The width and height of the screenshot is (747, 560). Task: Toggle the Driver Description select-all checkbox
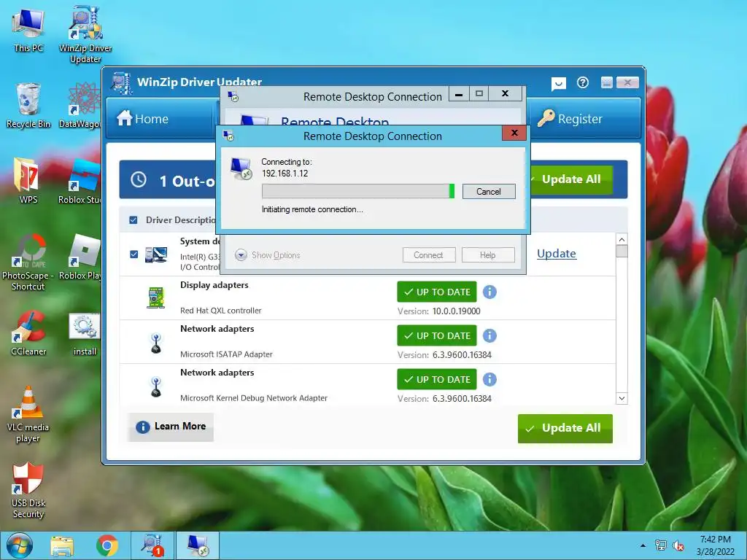pyautogui.click(x=133, y=220)
